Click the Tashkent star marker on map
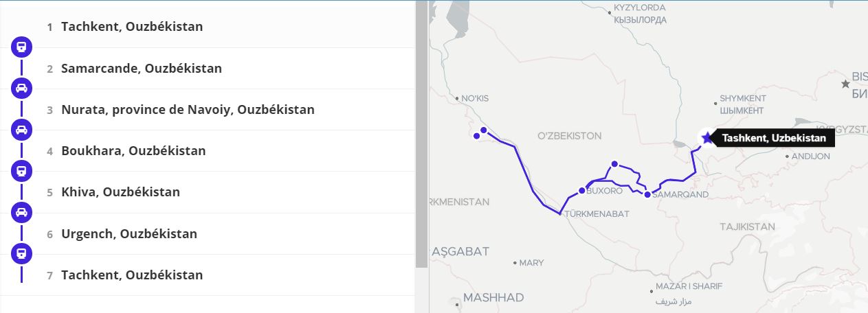This screenshot has width=868, height=313. point(707,138)
